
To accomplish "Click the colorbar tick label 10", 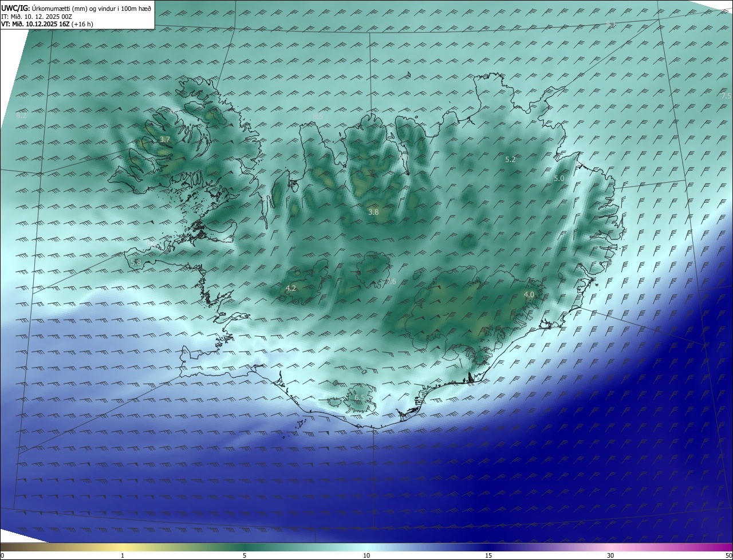I will pyautogui.click(x=366, y=555).
